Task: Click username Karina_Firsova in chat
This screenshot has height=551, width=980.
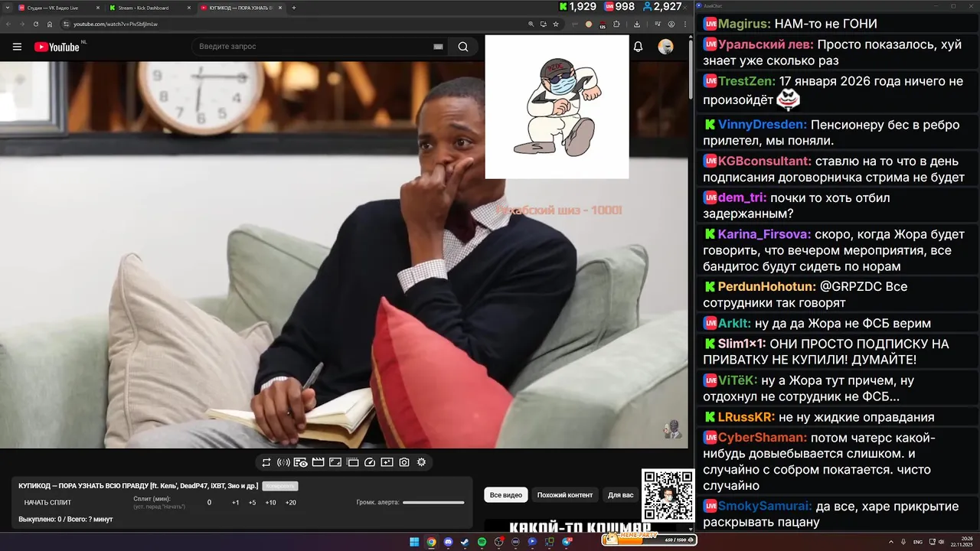Action: 765,234
